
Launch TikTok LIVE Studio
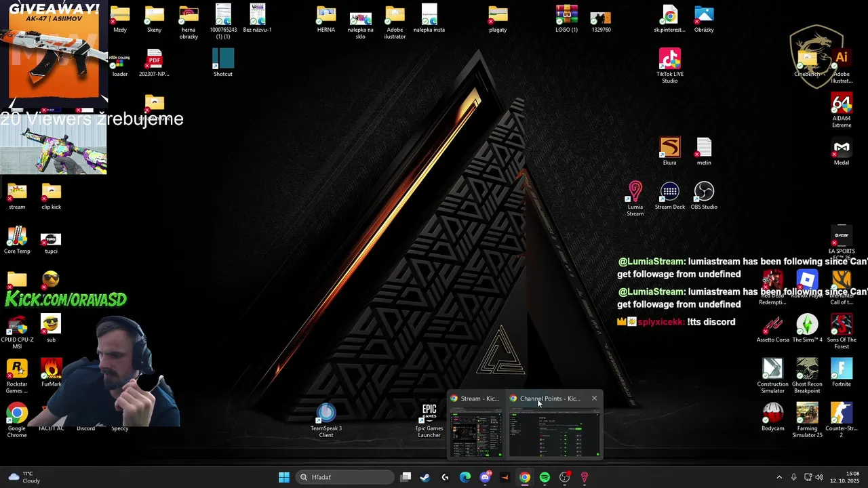point(669,66)
